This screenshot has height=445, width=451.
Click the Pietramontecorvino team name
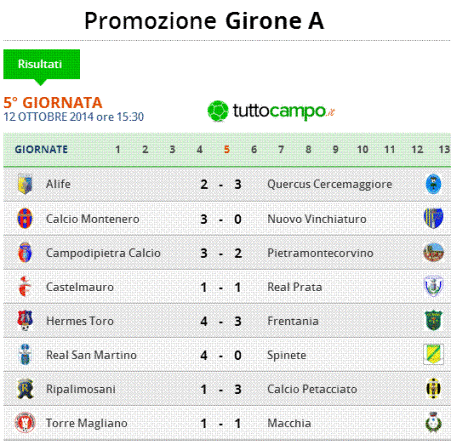coord(320,253)
